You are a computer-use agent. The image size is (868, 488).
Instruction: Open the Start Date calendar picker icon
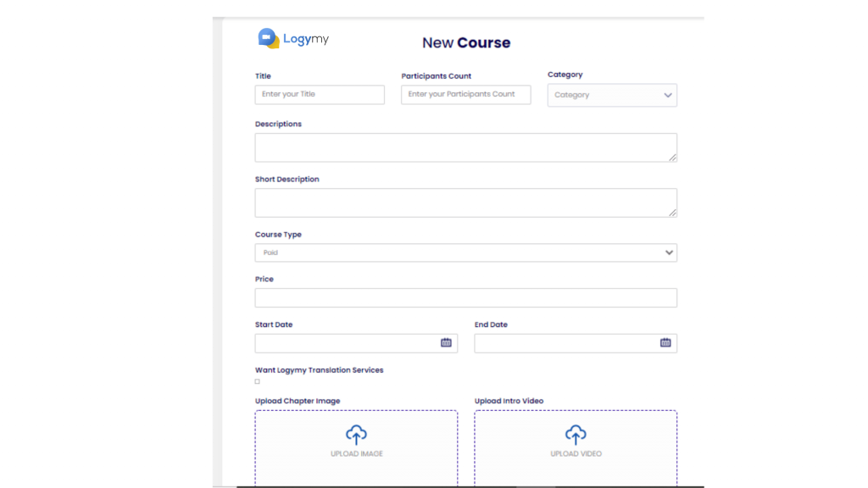[x=446, y=342]
